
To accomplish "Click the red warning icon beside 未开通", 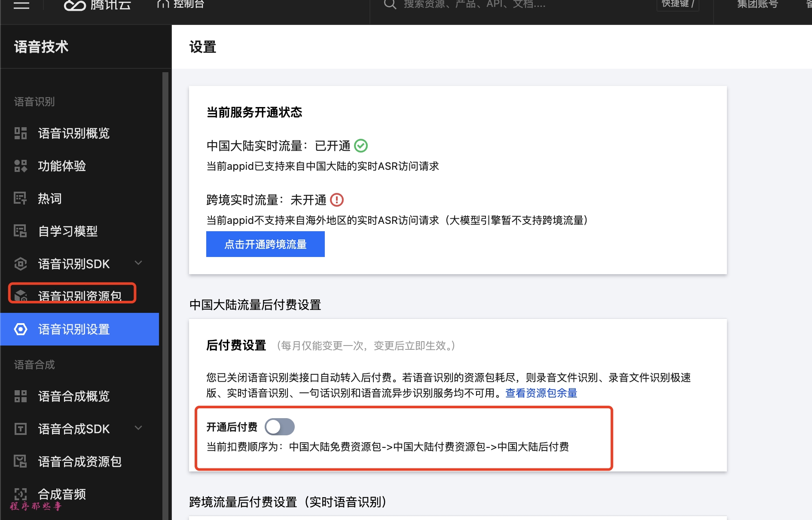I will pyautogui.click(x=336, y=200).
